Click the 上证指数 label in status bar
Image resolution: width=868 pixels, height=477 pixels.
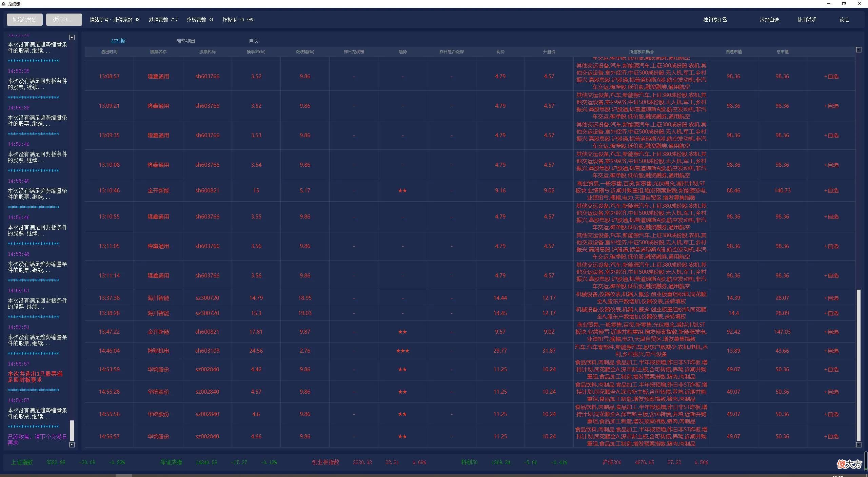pos(22,462)
